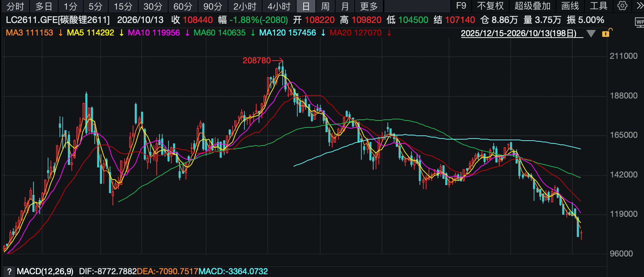The image size is (644, 277).
Task: Select the 周 weekly period tab
Action: point(325,6)
